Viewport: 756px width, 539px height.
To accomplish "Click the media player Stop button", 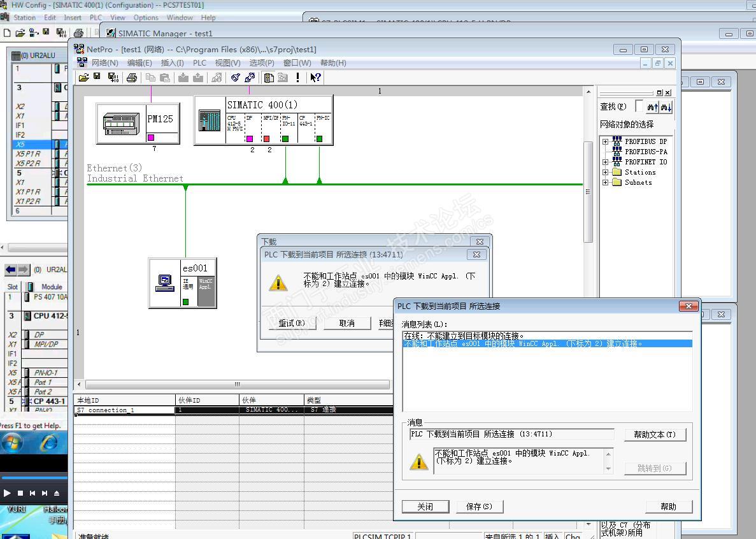I will [x=20, y=493].
